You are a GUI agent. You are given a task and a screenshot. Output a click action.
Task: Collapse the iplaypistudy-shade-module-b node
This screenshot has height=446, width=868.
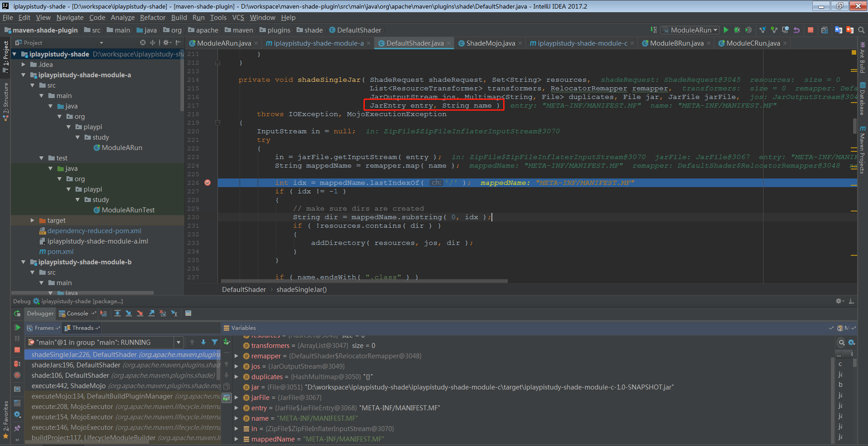click(24, 262)
